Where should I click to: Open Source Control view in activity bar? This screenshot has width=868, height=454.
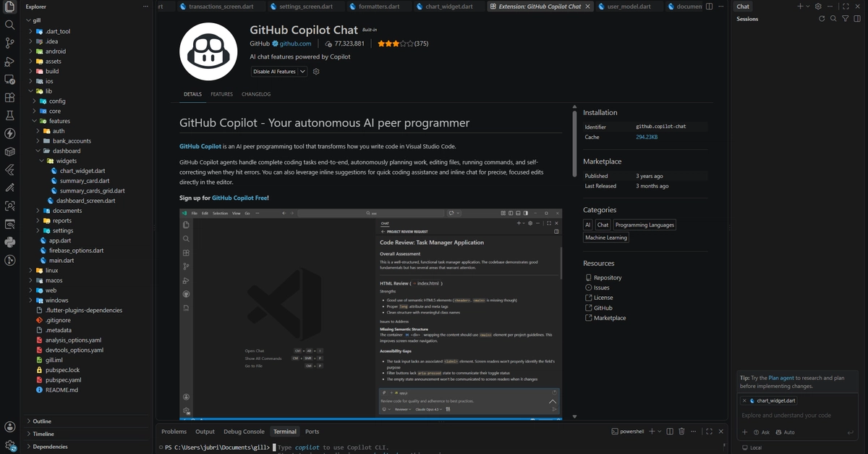point(10,43)
